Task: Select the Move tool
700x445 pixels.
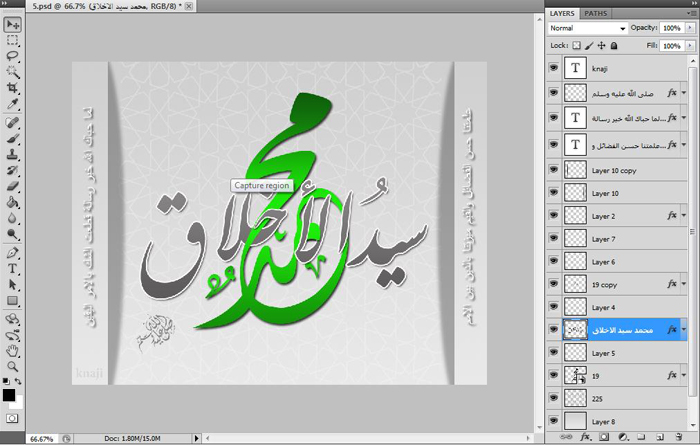Action: click(x=13, y=25)
